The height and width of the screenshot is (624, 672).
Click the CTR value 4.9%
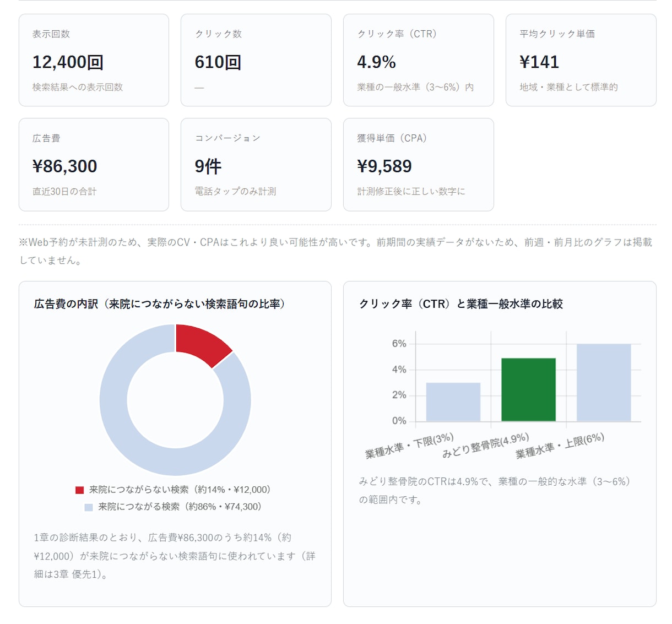(x=377, y=62)
